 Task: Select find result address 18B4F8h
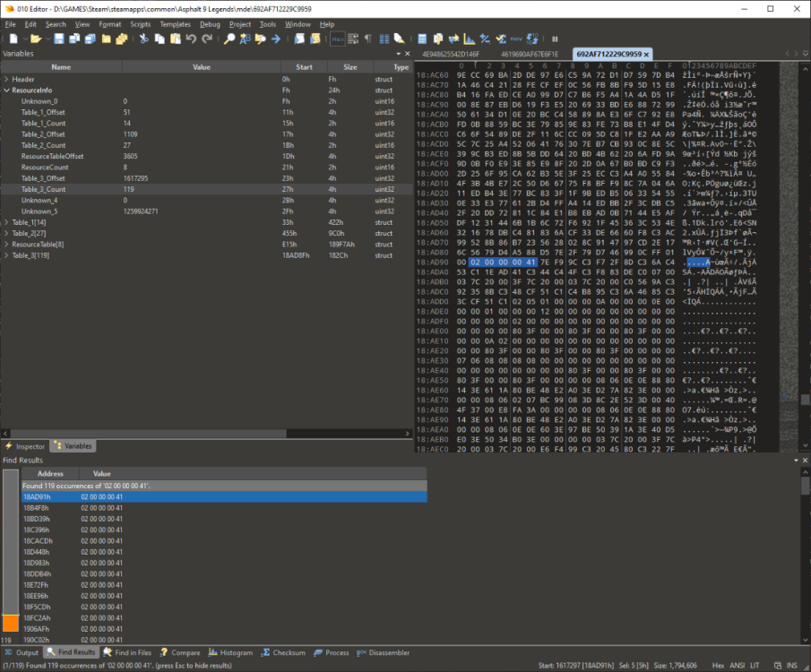(x=38, y=508)
